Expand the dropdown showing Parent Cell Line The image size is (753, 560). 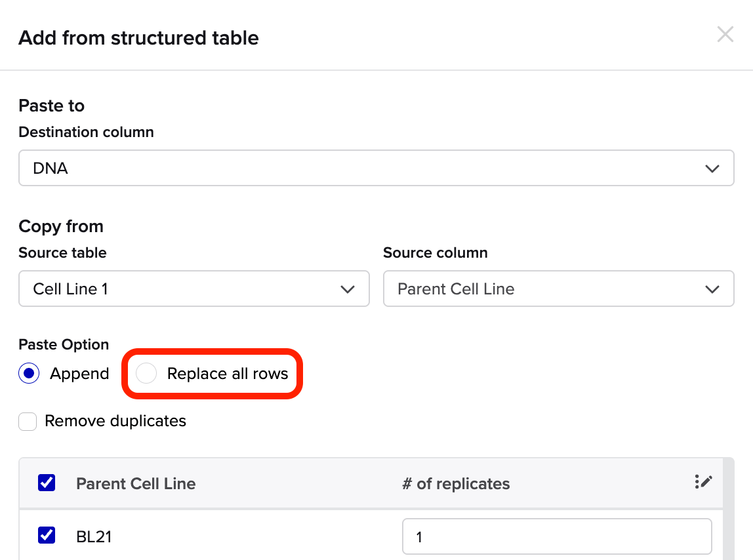tap(558, 289)
